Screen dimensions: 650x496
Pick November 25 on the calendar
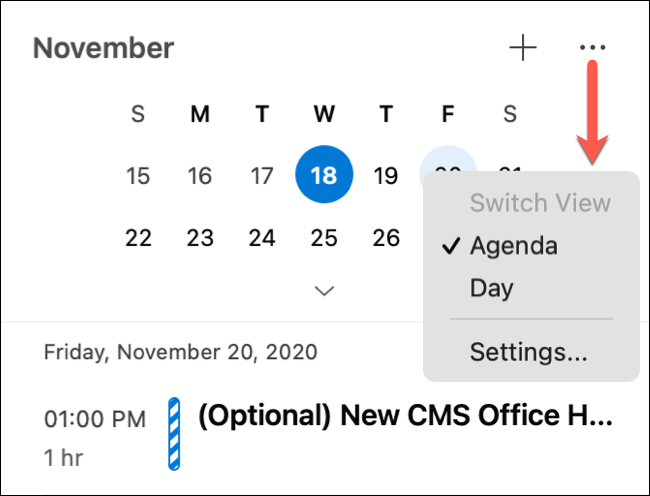pyautogui.click(x=324, y=238)
